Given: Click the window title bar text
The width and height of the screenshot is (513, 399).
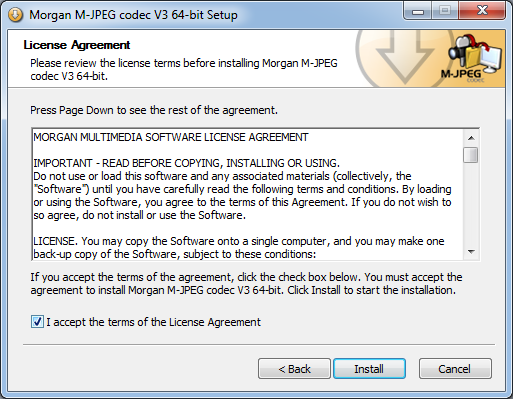Looking at the screenshot, I should (133, 15).
